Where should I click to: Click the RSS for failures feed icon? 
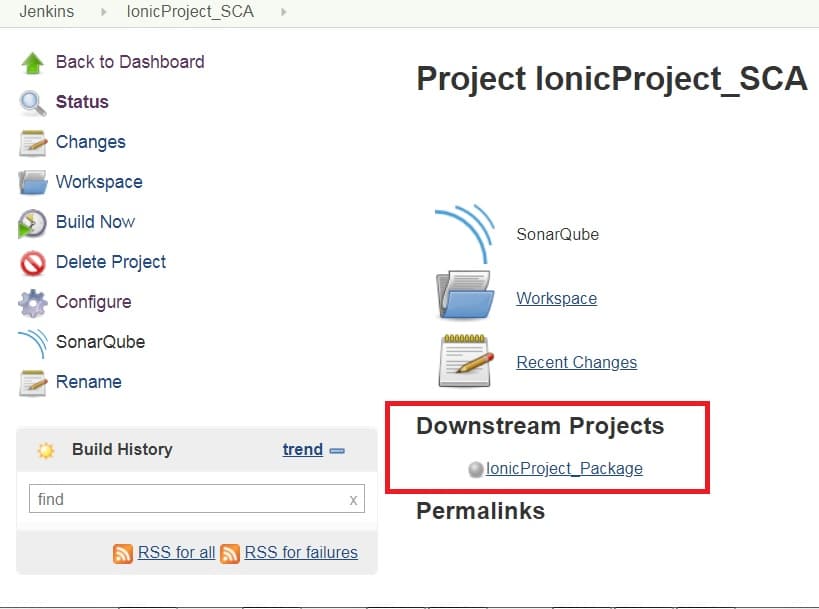click(230, 553)
